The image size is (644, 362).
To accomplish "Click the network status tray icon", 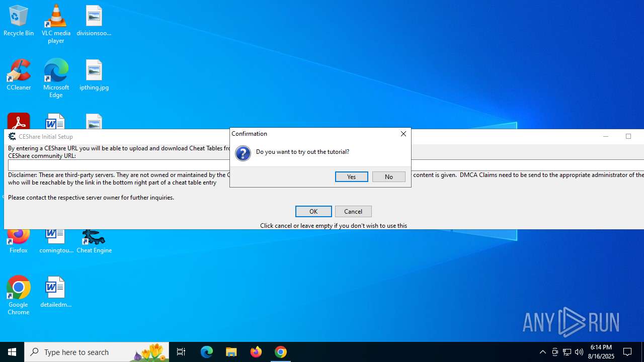I will tap(567, 352).
